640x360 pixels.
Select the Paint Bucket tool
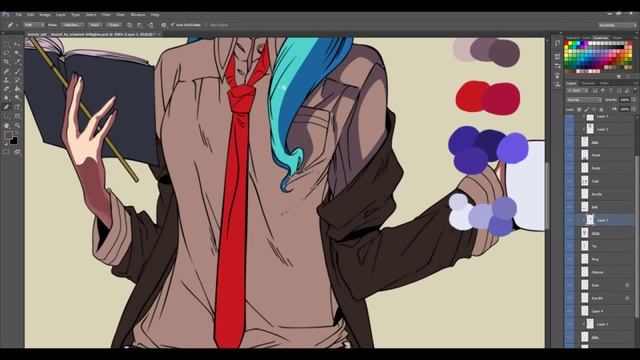tap(17, 89)
